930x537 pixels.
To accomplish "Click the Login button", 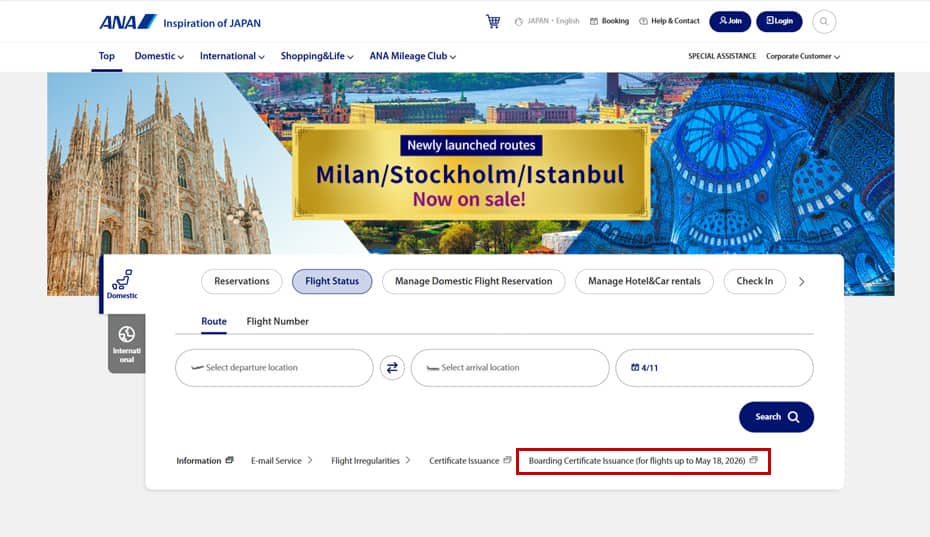I will [779, 21].
